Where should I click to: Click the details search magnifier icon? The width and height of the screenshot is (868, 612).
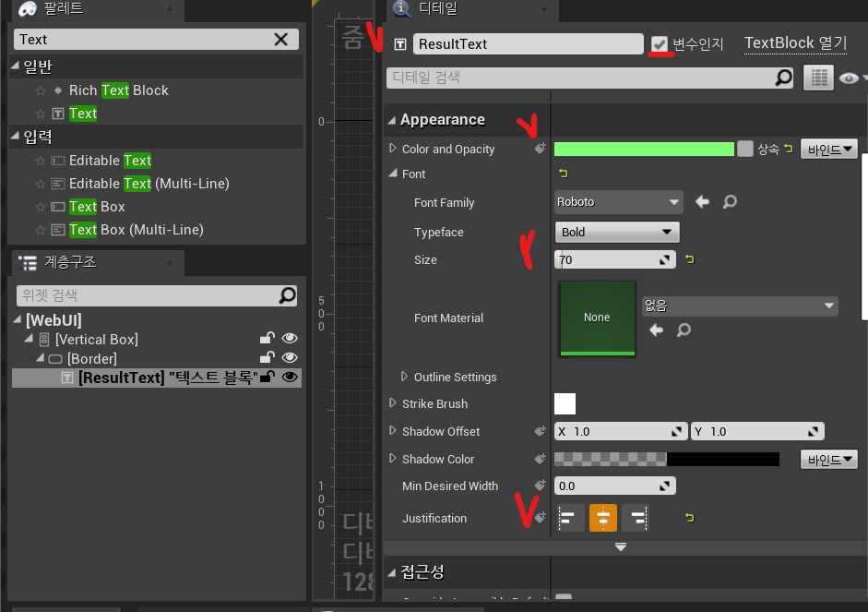tap(783, 78)
